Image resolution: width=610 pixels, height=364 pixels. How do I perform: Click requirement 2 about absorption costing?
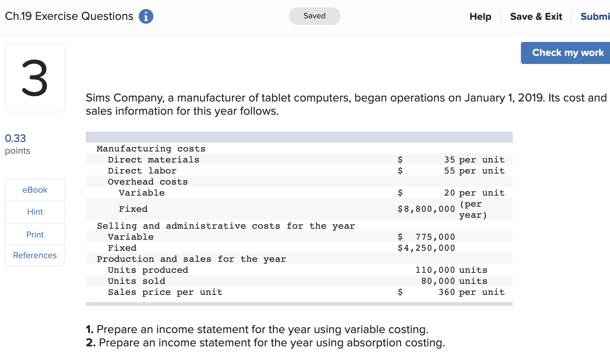[x=265, y=342]
